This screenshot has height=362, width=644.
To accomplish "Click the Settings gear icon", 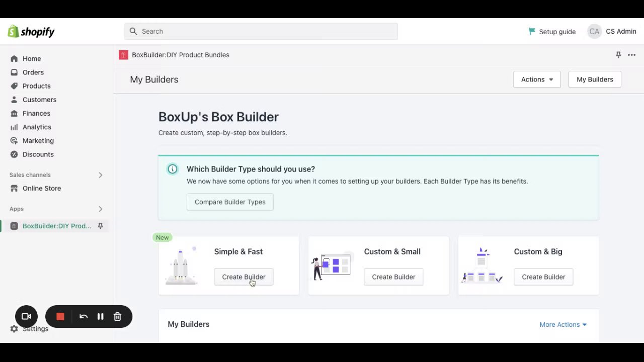I will point(14,329).
